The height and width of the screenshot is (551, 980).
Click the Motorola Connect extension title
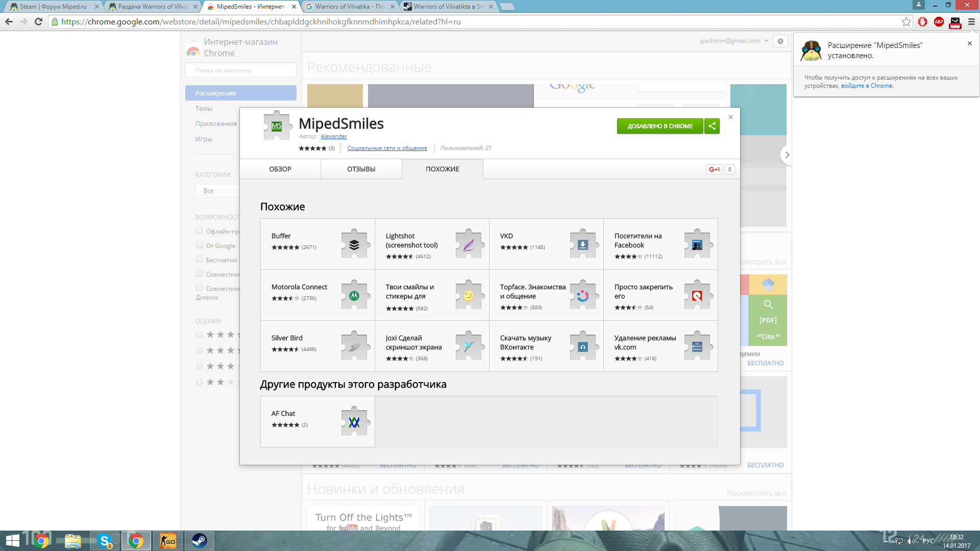pyautogui.click(x=299, y=287)
